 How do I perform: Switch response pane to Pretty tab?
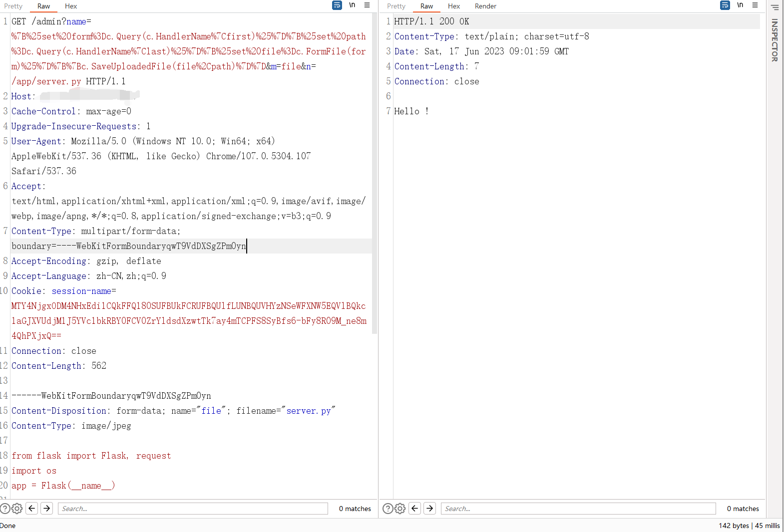pos(396,6)
